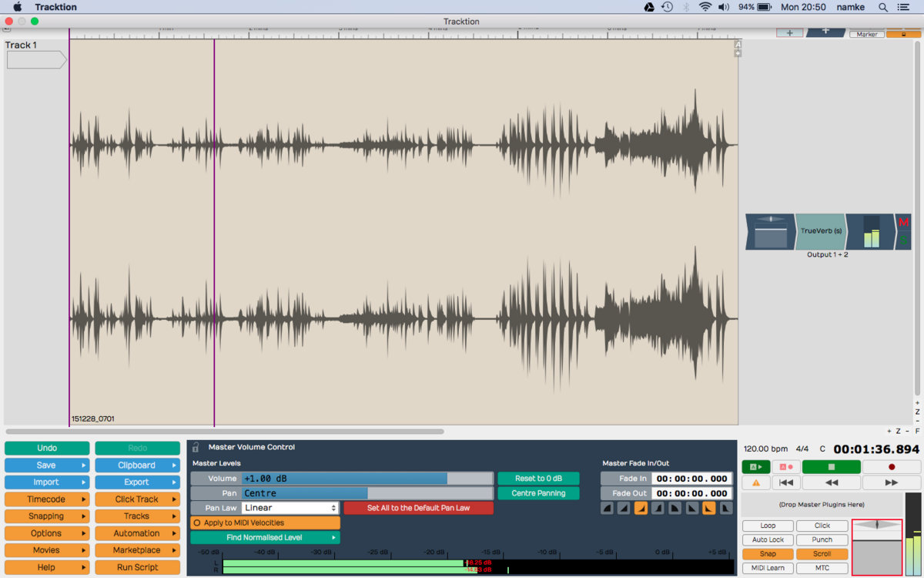This screenshot has height=578, width=924.
Task: Expand Find Normalised Level menu
Action: point(265,537)
